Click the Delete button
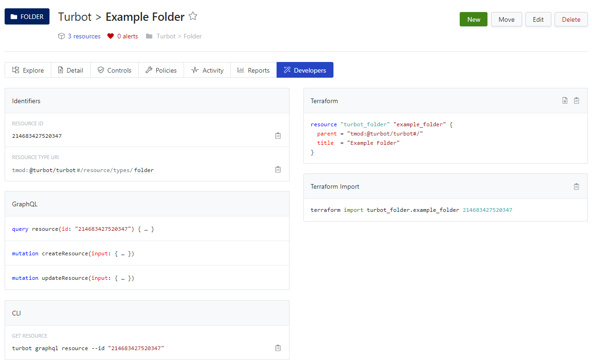The width and height of the screenshot is (592, 364). coord(571,19)
